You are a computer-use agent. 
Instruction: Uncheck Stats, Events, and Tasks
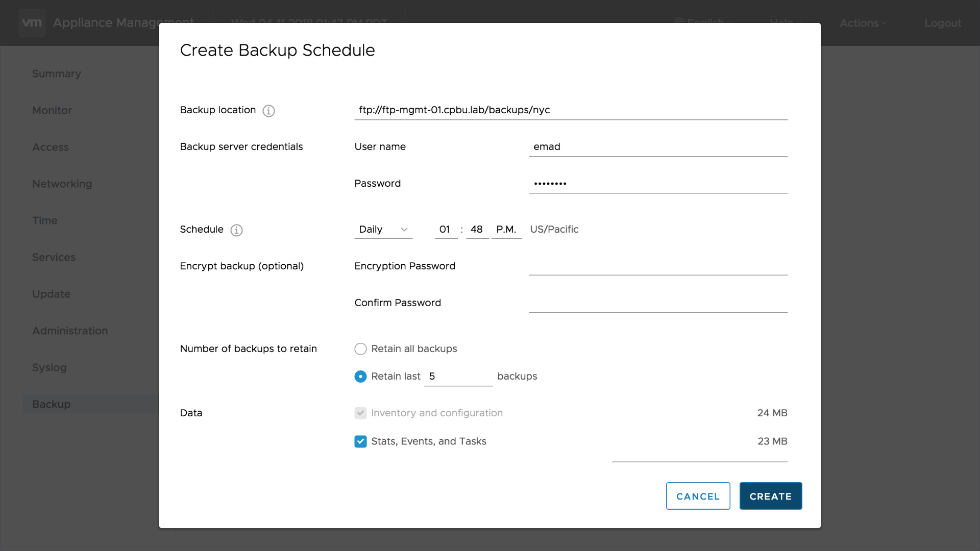361,441
